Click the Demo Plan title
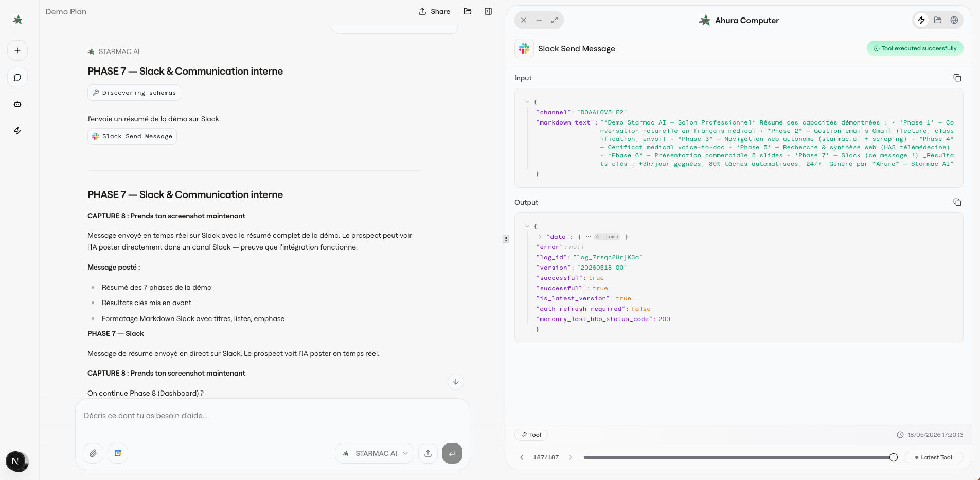 tap(66, 11)
